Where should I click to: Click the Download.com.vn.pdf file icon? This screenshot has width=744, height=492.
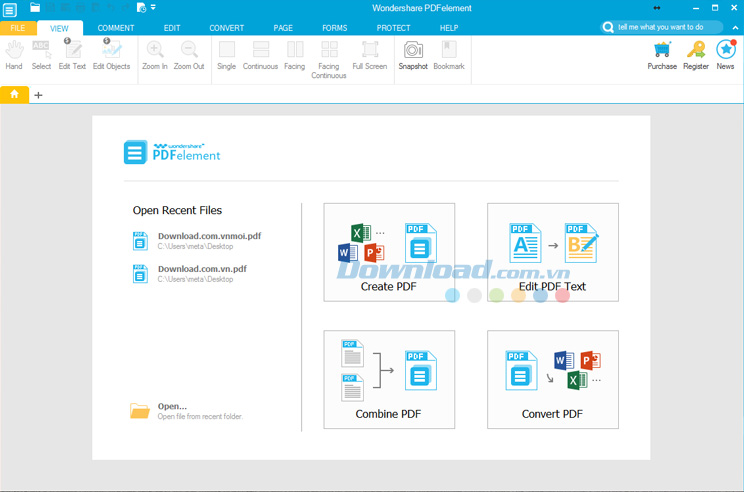coord(140,274)
